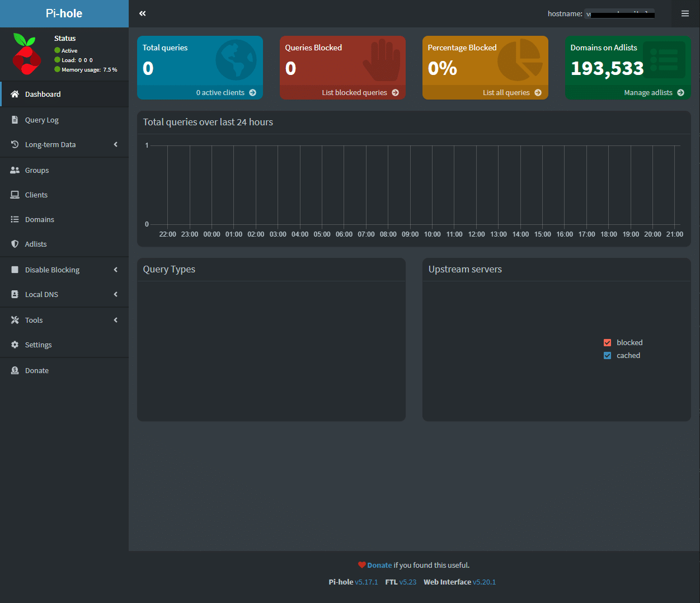Viewport: 700px width, 603px height.
Task: Click the globe icon on Total queries card
Action: click(236, 60)
